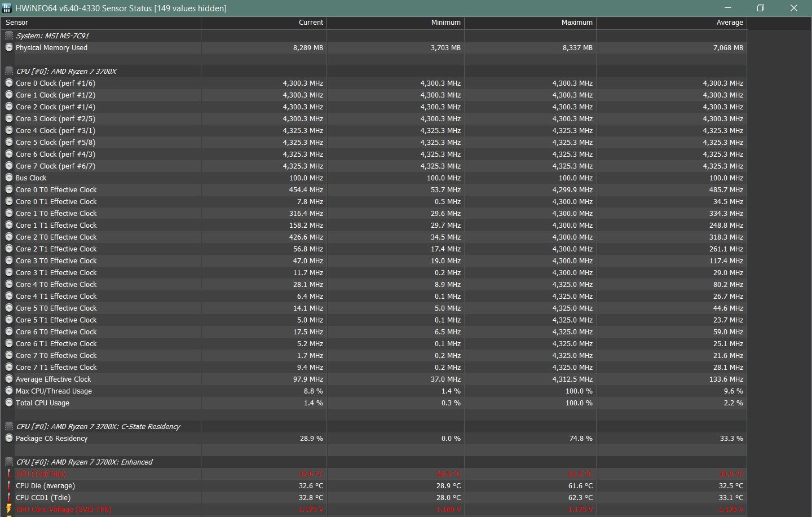The height and width of the screenshot is (517, 812).
Task: Click the Sensor column header
Action: pyautogui.click(x=100, y=23)
